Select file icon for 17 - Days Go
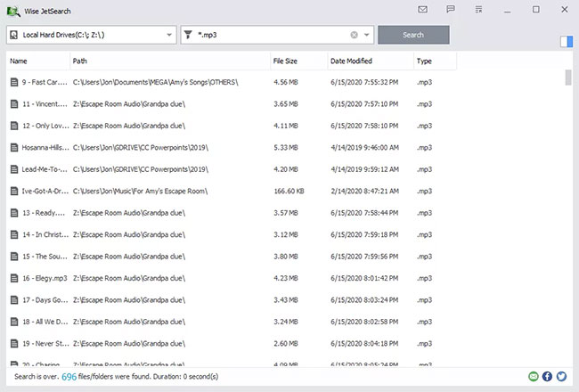 click(x=14, y=300)
